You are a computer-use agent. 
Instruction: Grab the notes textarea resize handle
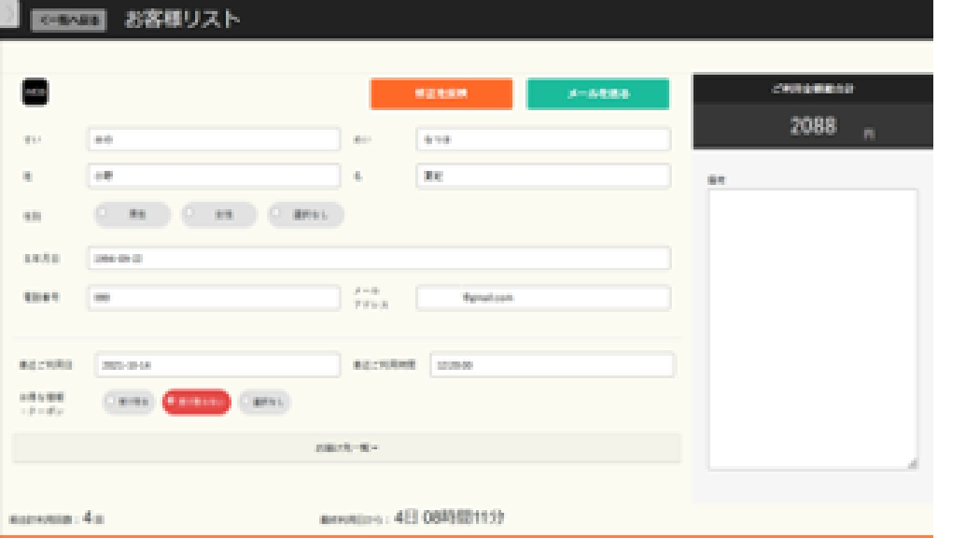pyautogui.click(x=912, y=463)
